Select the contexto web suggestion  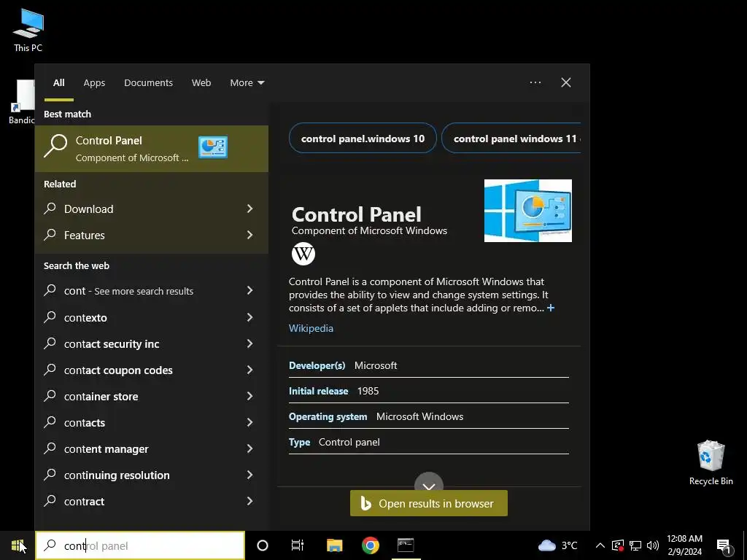click(x=152, y=317)
